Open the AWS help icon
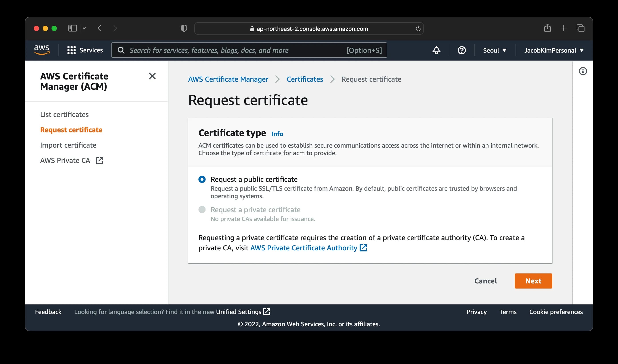This screenshot has width=618, height=364. coord(462,50)
